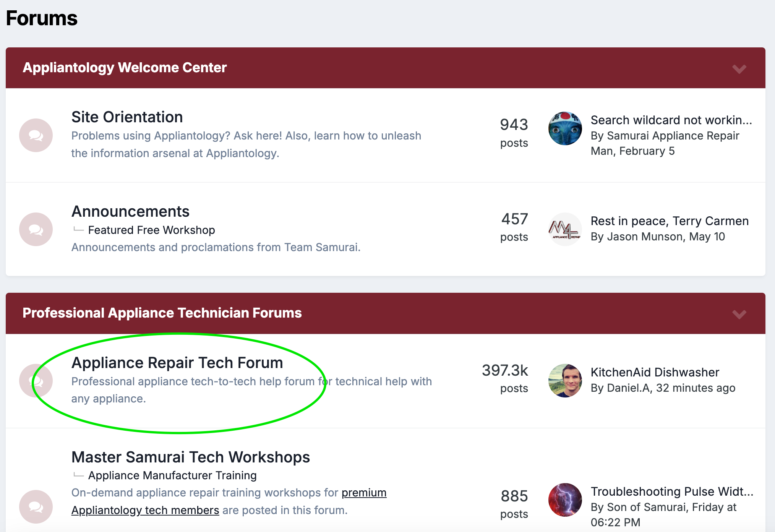Collapse the Professional Appliance Technician Forums category
The width and height of the screenshot is (775, 532).
(739, 314)
